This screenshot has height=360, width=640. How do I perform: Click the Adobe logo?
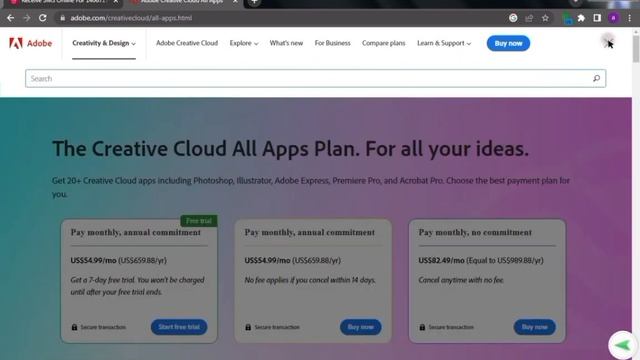tap(31, 43)
